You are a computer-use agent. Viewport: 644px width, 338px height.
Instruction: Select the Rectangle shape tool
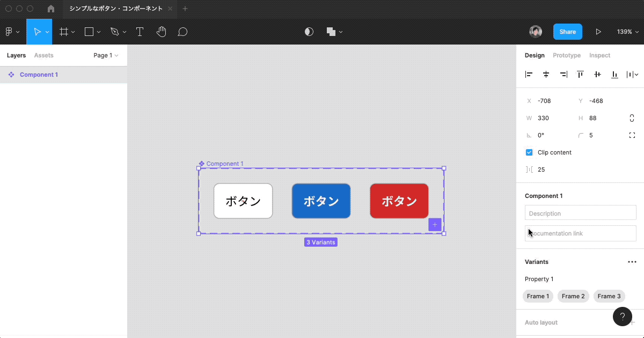(x=89, y=32)
